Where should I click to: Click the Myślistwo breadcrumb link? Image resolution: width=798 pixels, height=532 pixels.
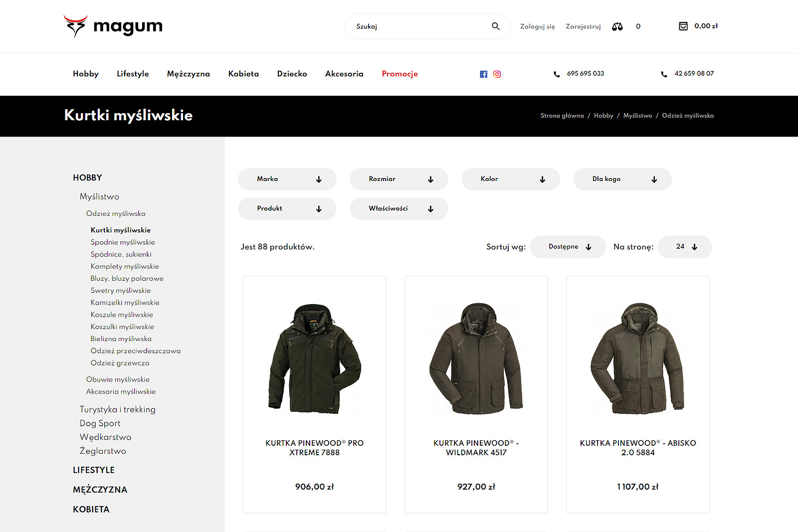tap(637, 116)
